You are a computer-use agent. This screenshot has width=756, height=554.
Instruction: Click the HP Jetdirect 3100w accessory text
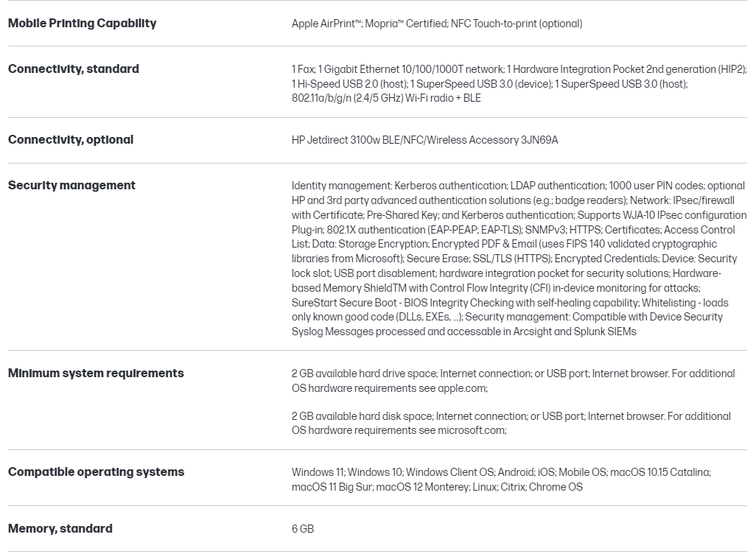[x=424, y=140]
